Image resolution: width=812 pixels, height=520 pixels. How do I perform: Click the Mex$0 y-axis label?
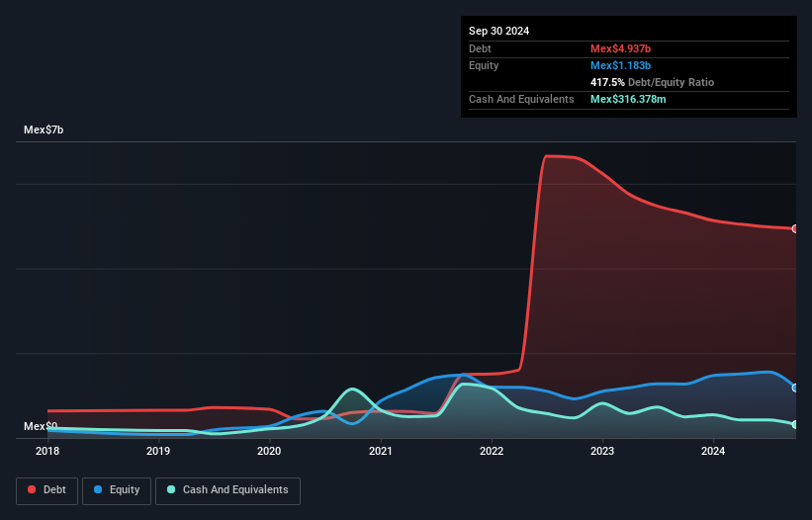(41, 426)
